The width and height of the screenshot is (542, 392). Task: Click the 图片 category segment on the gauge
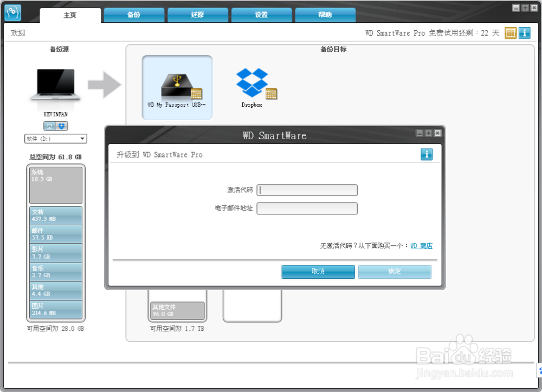56,309
